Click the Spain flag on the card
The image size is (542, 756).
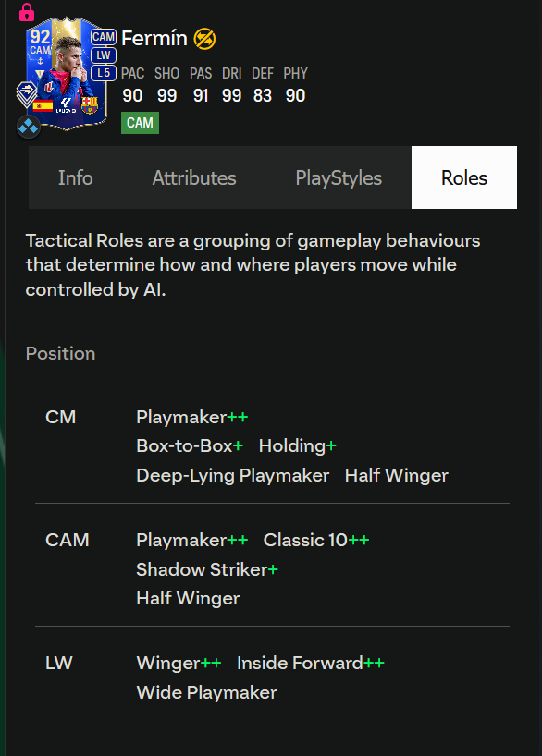[x=43, y=105]
